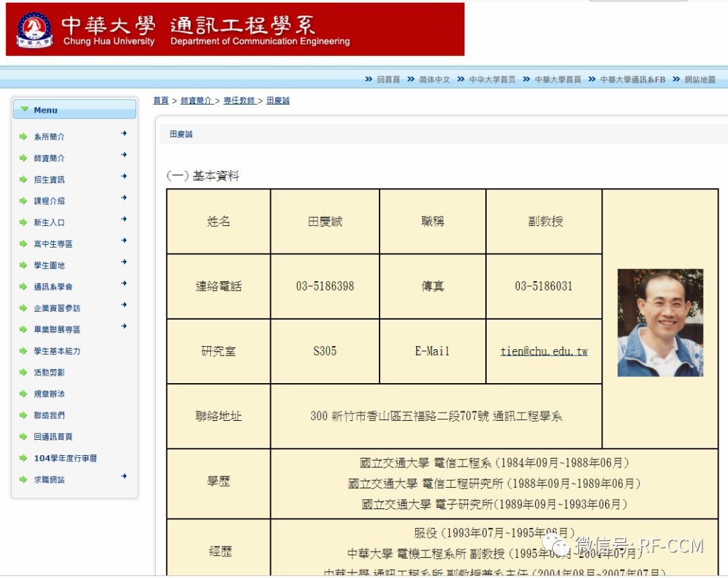Expand submenu arrow beside 學生園地
Viewport: 728px width, 578px height.
pos(124,262)
